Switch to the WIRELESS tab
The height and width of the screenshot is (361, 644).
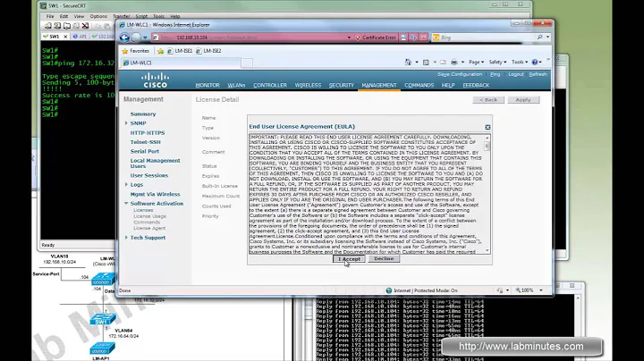point(308,85)
